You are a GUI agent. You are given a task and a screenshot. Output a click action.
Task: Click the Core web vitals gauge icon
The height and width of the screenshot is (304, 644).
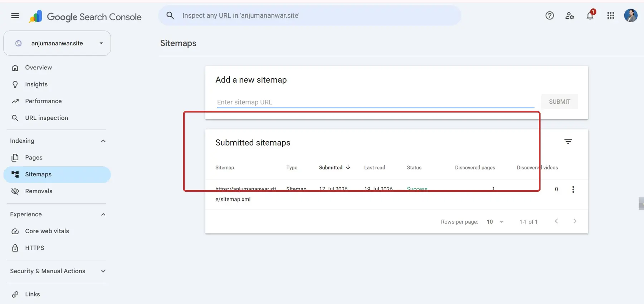[15, 231]
